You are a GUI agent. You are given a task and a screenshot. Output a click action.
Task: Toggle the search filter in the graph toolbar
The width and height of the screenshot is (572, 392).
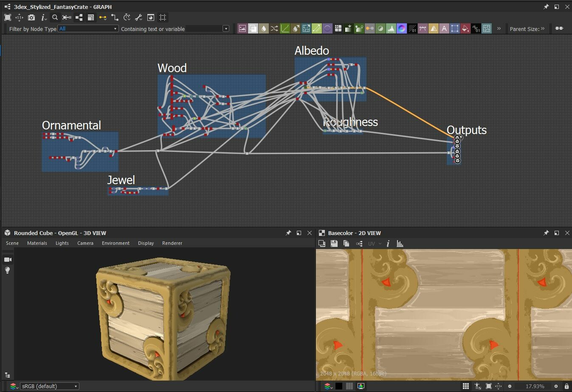tap(55, 17)
